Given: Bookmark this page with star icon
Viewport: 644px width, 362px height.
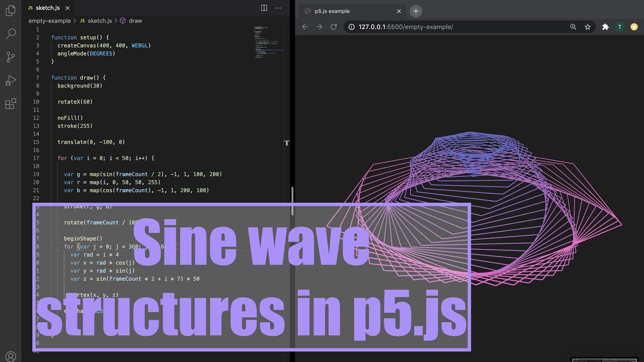Looking at the screenshot, I should click(587, 27).
